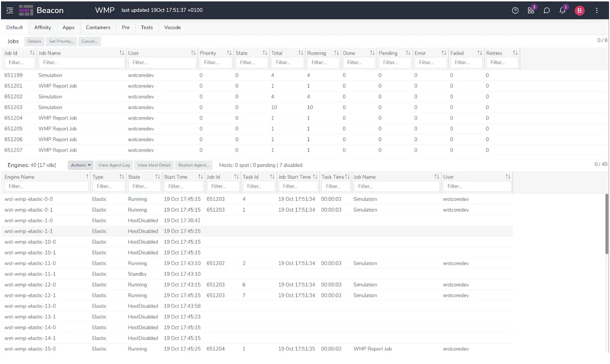Open the chat speech bubble icon
The height and width of the screenshot is (364, 610).
pos(547,11)
